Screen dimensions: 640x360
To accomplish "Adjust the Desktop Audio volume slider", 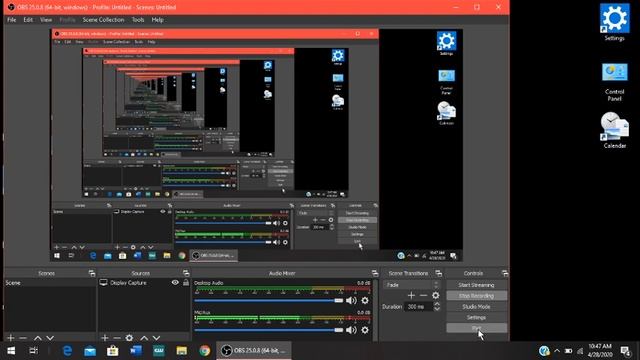I will click(x=269, y=300).
